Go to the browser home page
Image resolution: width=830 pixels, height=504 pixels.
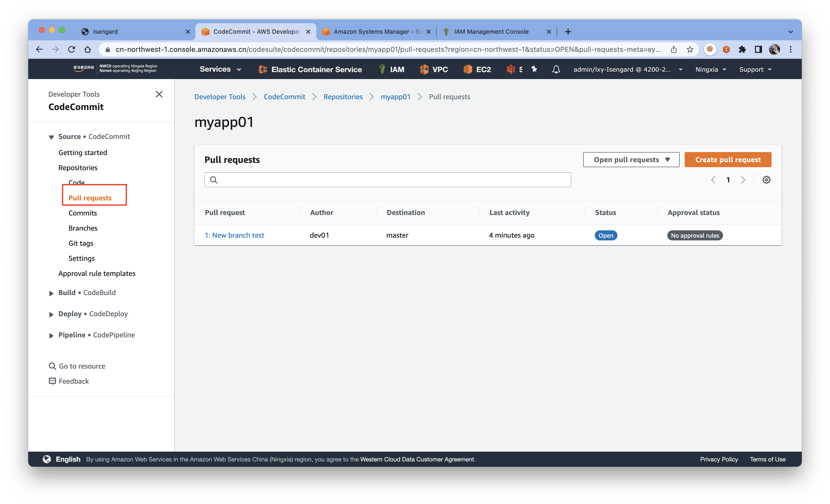pos(88,50)
